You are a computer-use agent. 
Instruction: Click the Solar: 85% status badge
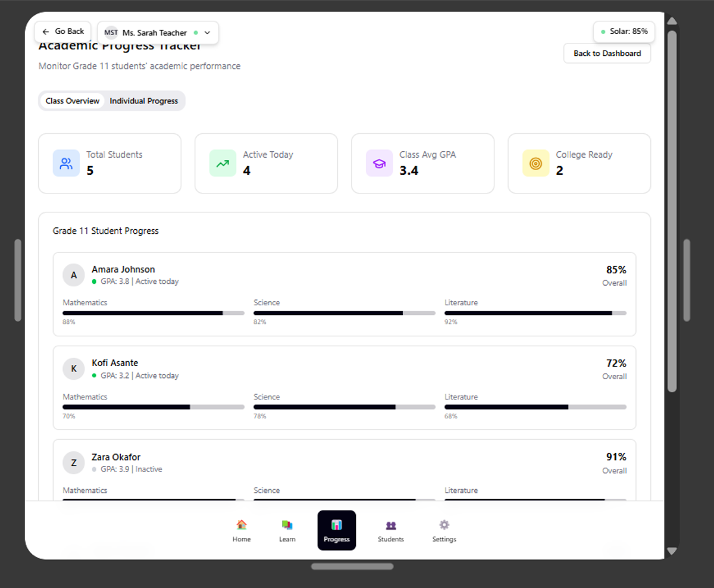click(x=624, y=32)
